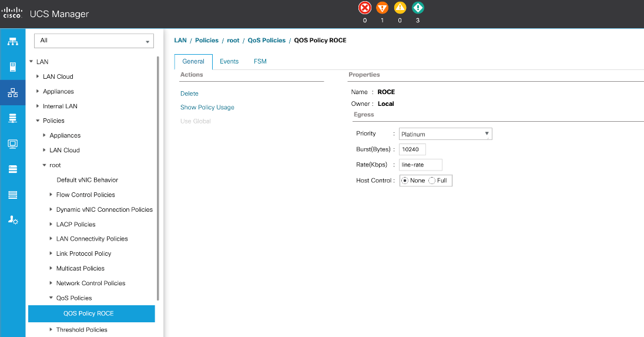Open the SAN section icon

tap(13, 118)
